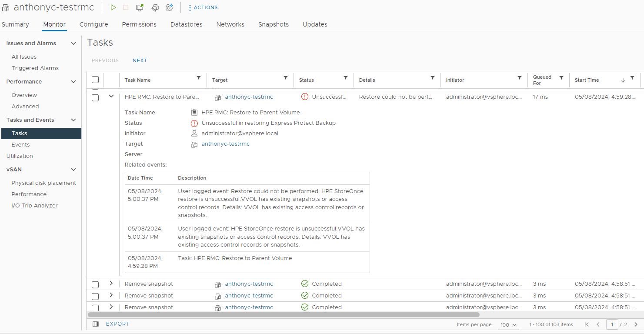Click the page number input field

612,324
